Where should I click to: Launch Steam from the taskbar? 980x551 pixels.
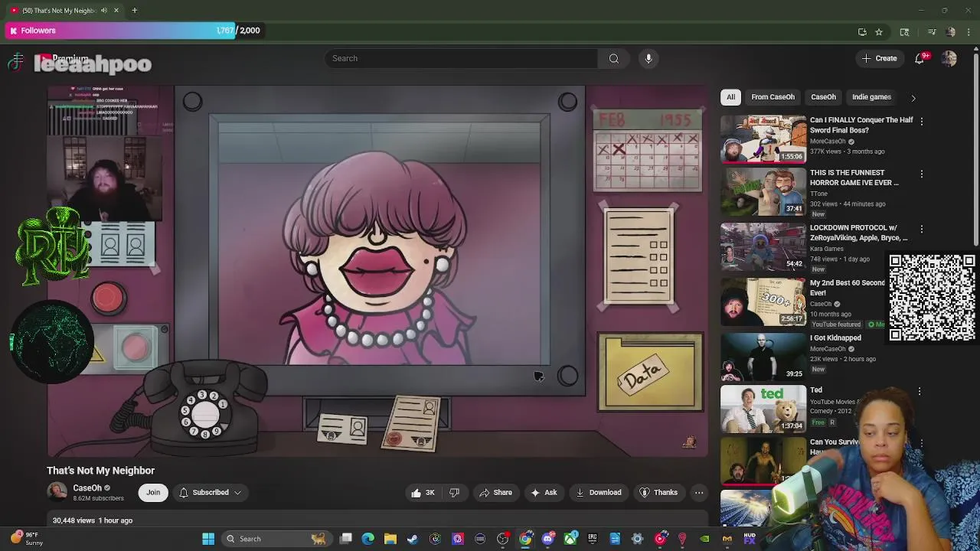coord(413,539)
